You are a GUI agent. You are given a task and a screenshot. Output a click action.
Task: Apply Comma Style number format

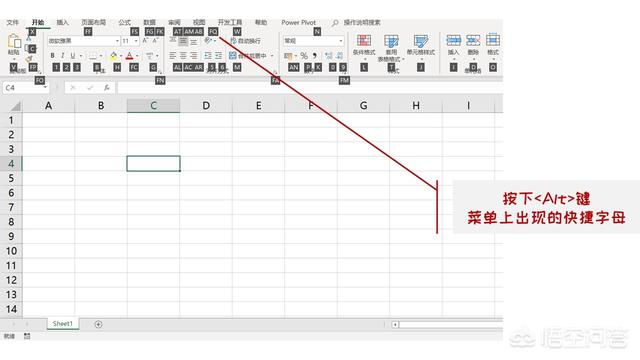[315, 56]
